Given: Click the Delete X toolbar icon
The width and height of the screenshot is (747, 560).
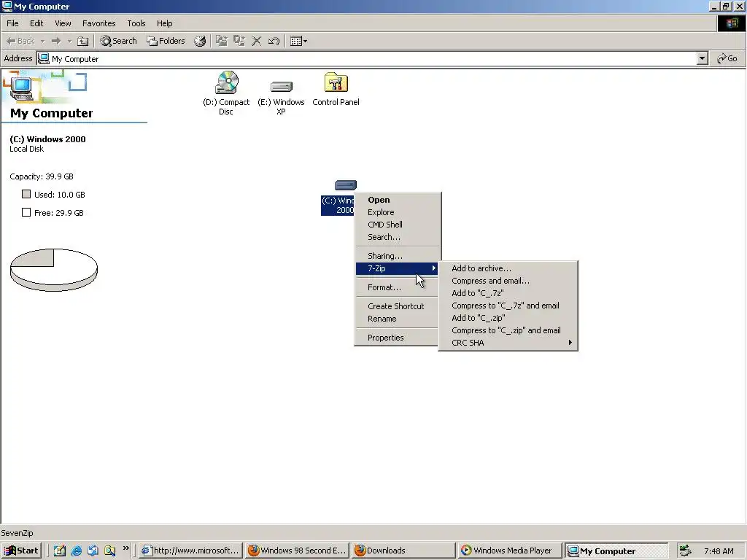Looking at the screenshot, I should click(256, 41).
